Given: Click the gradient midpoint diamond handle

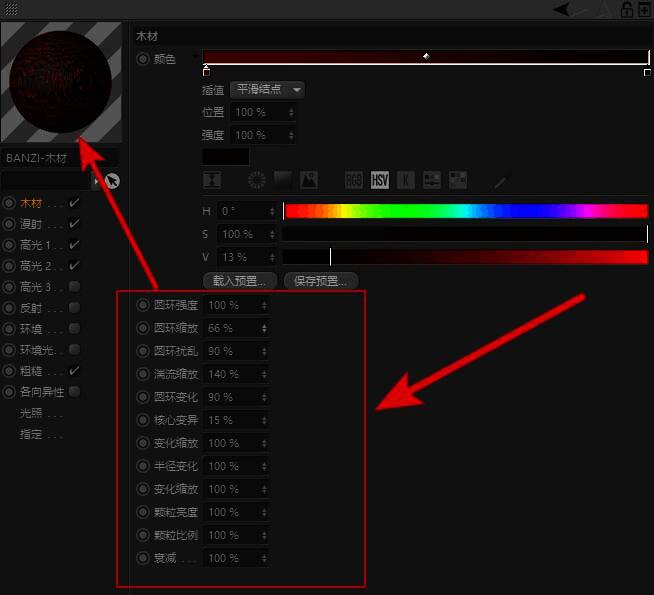Looking at the screenshot, I should tap(426, 56).
